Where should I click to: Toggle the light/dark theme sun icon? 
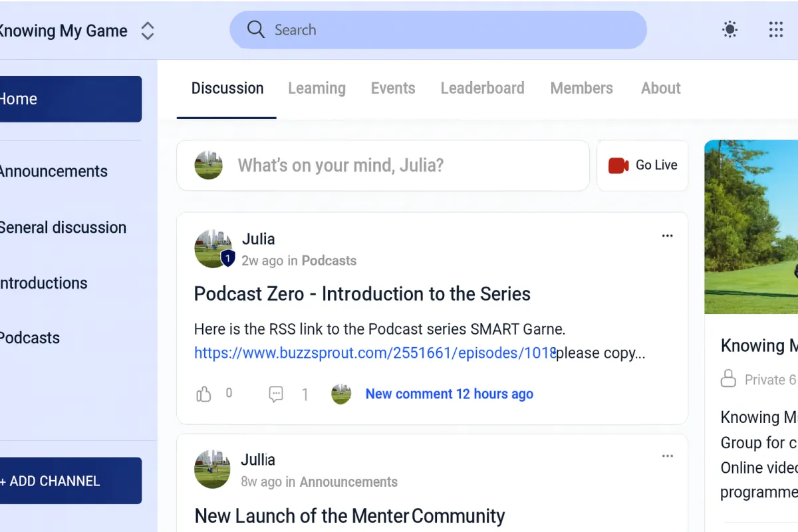tap(730, 29)
